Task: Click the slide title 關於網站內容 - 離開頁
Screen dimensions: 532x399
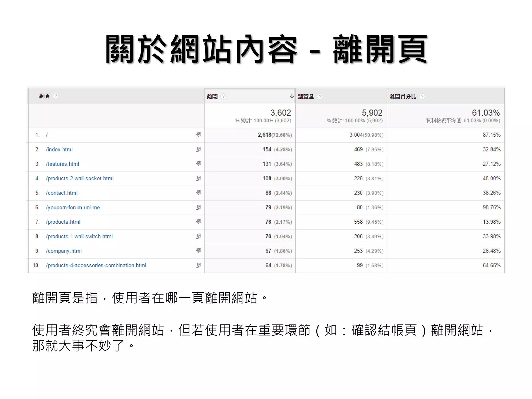Action: (267, 49)
